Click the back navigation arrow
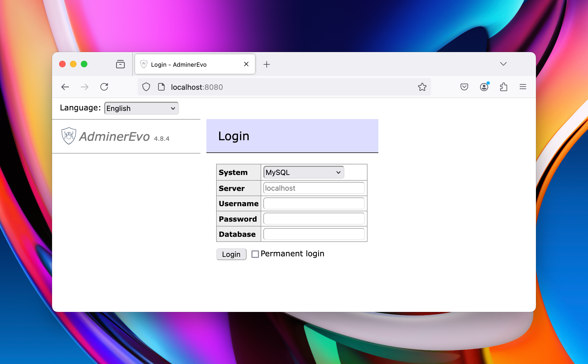Image resolution: width=588 pixels, height=364 pixels. pos(65,87)
